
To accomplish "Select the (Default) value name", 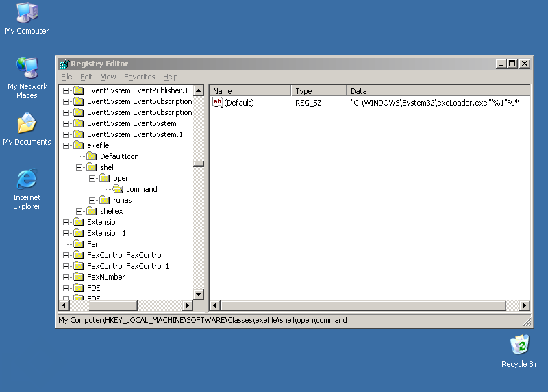I will 239,103.
